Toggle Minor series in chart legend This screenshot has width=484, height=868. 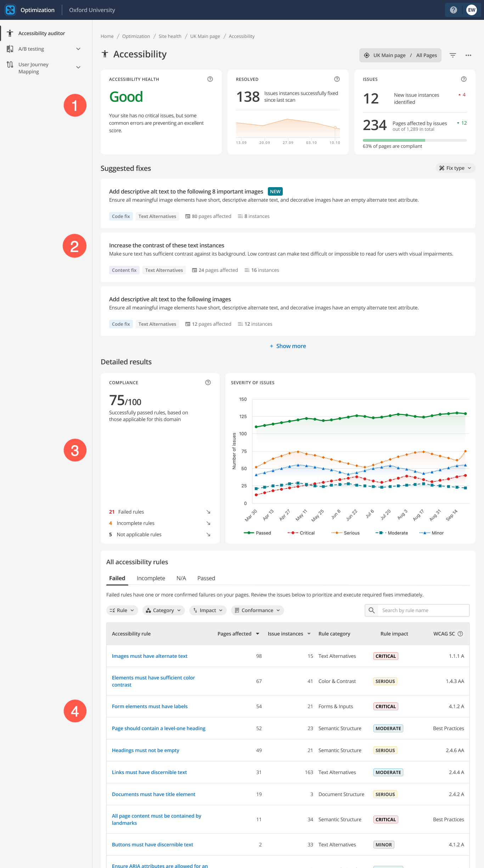(432, 533)
